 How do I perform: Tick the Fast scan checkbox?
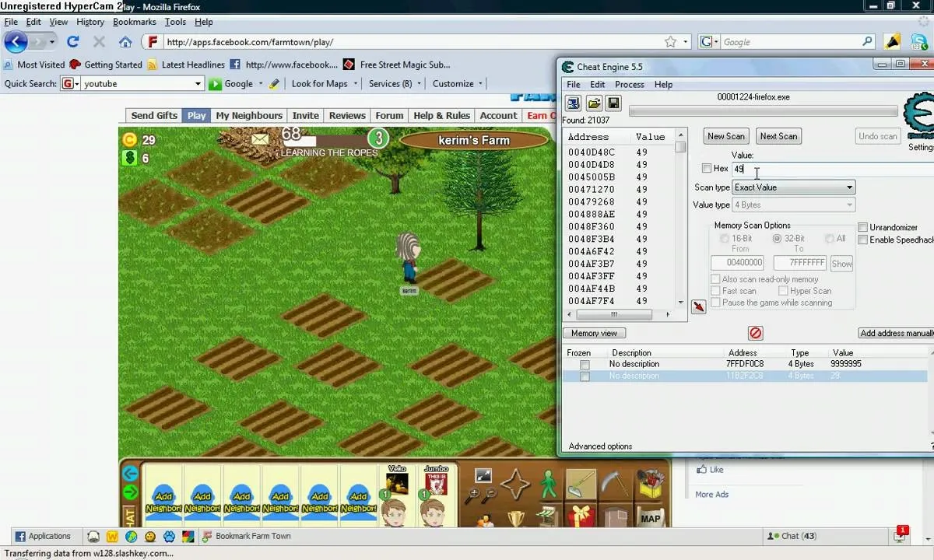pos(715,291)
